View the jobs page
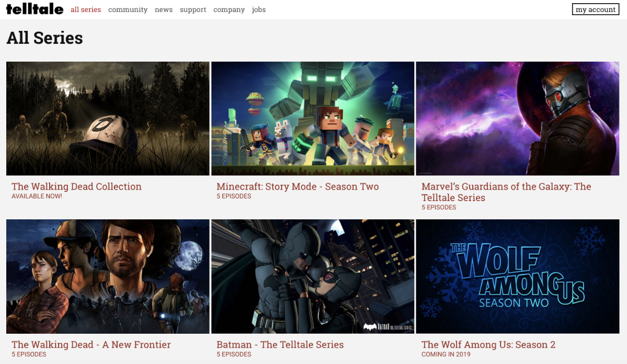 [259, 9]
